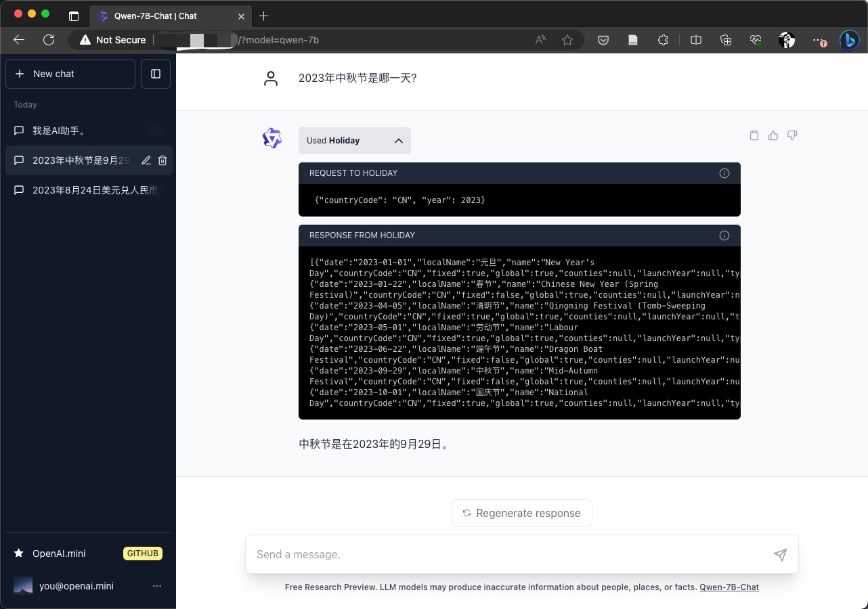Open the tab actions menu icon
The height and width of the screenshot is (609, 868).
click(x=74, y=16)
